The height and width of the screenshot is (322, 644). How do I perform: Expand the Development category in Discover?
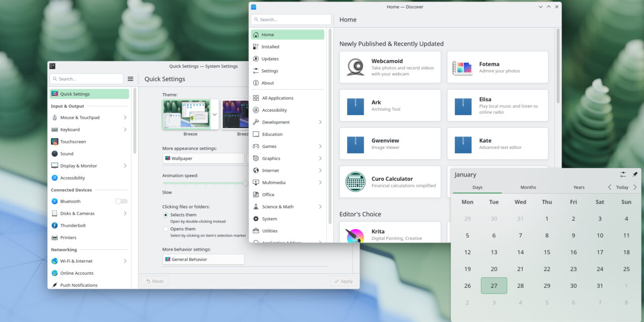point(320,122)
